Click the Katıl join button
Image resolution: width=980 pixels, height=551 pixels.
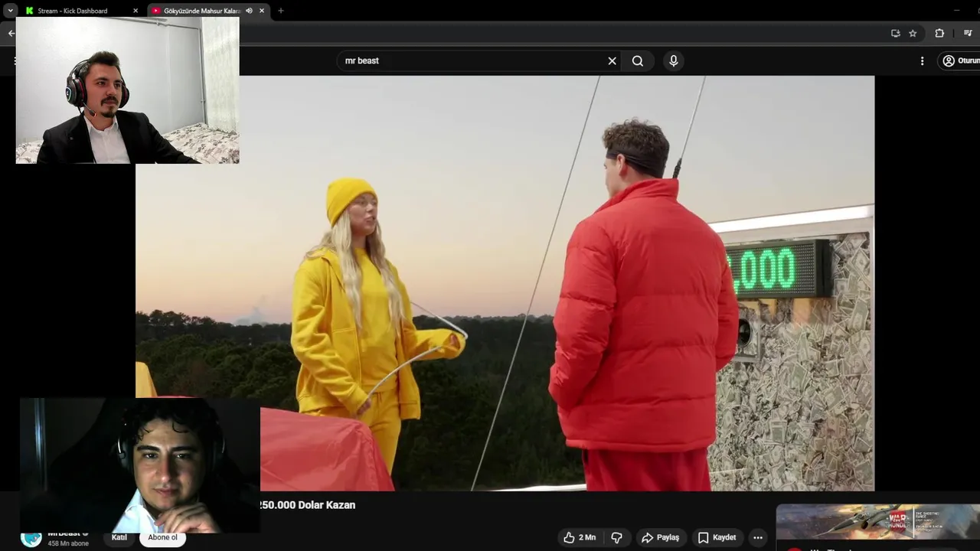[x=119, y=537]
